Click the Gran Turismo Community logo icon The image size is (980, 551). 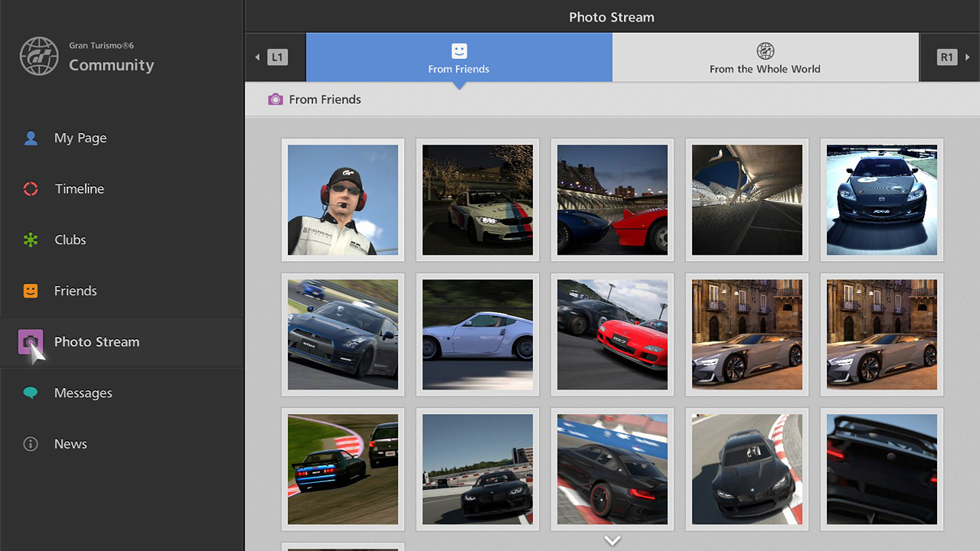tap(39, 56)
